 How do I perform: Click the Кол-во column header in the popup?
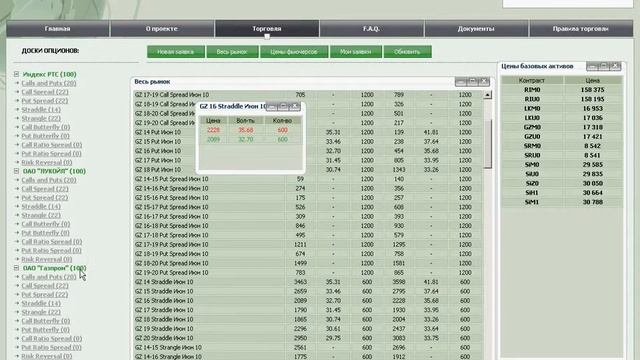tap(282, 120)
